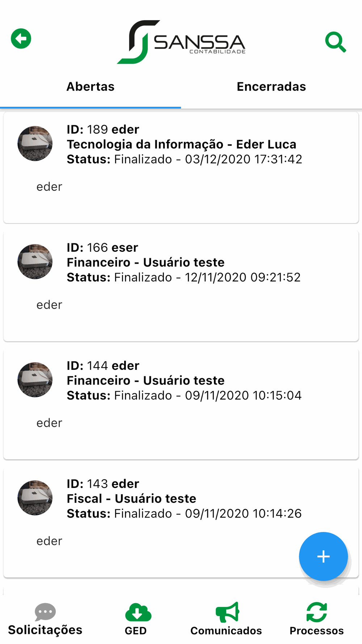Switch to the Encerradas tab
362x644 pixels.
click(x=271, y=87)
